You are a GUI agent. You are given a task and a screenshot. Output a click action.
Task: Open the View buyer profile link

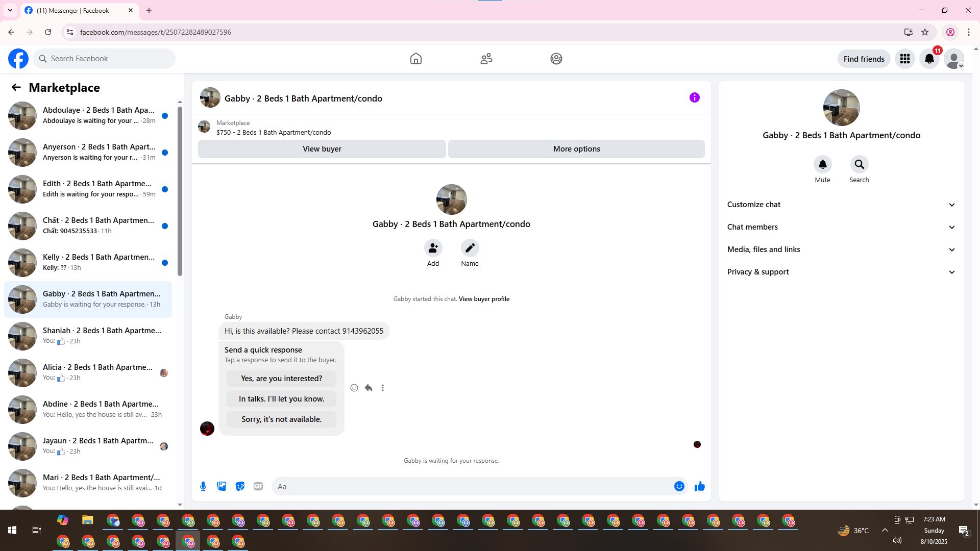click(484, 299)
